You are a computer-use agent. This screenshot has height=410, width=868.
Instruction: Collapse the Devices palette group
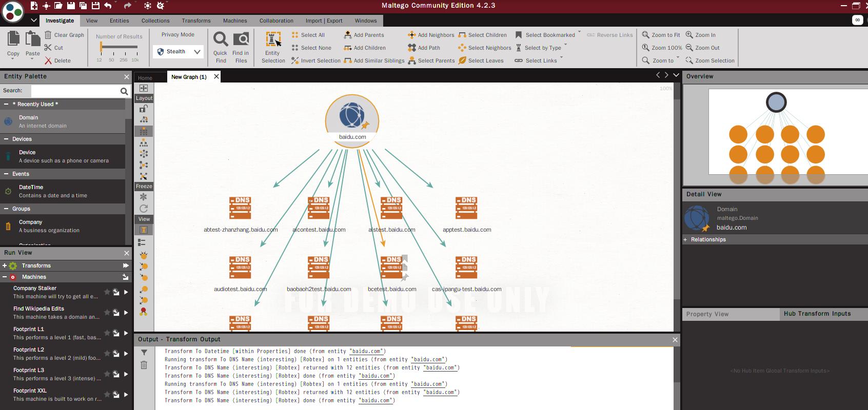[x=6, y=139]
